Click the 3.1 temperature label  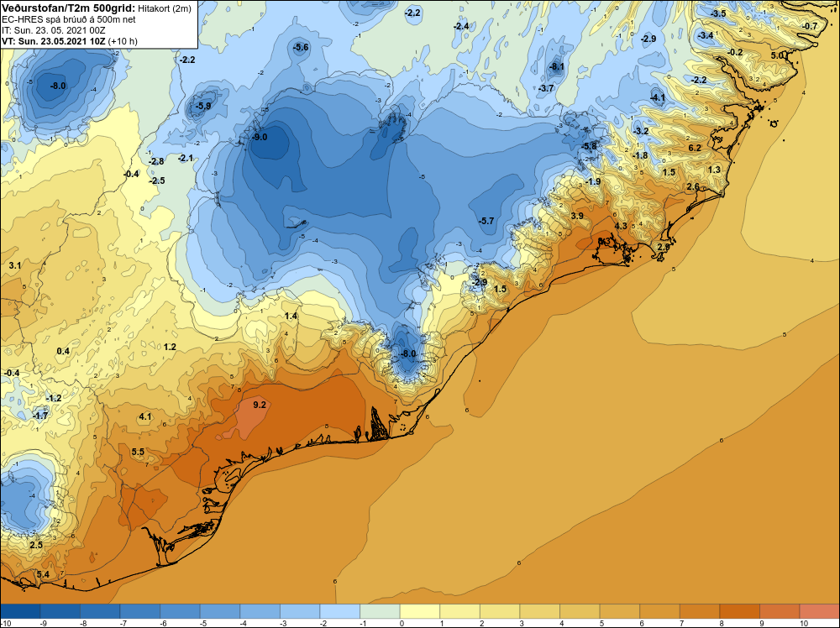[15, 265]
